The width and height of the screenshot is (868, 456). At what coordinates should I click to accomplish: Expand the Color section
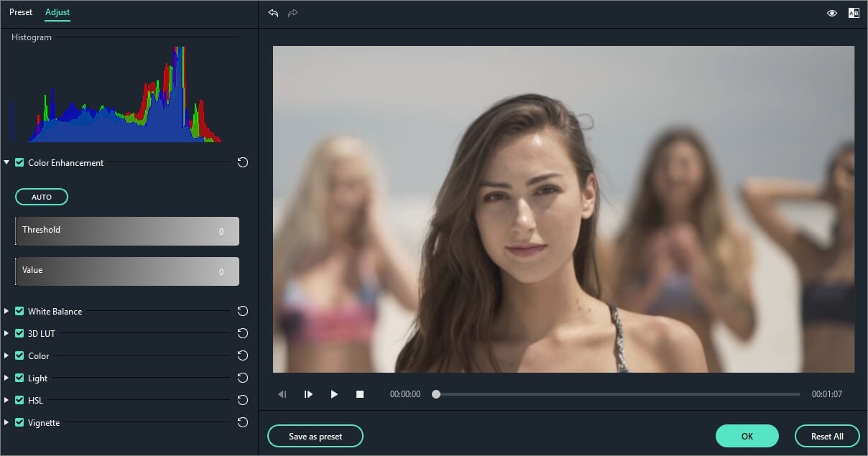point(6,355)
